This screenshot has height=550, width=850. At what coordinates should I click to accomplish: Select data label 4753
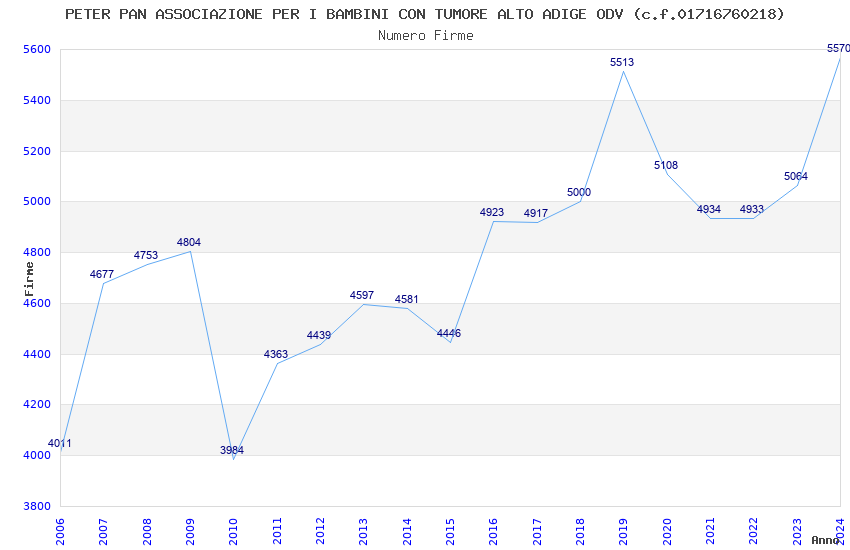(x=146, y=255)
